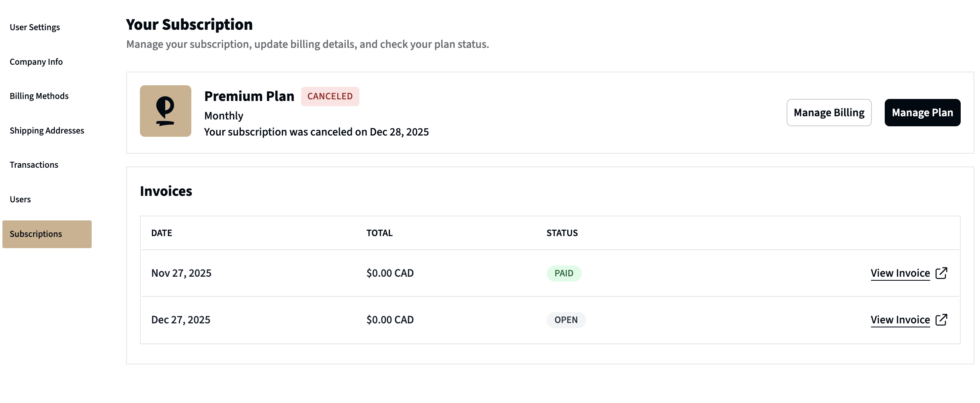This screenshot has height=403, width=980.
Task: Open Shipping Addresses page
Action: tap(47, 130)
